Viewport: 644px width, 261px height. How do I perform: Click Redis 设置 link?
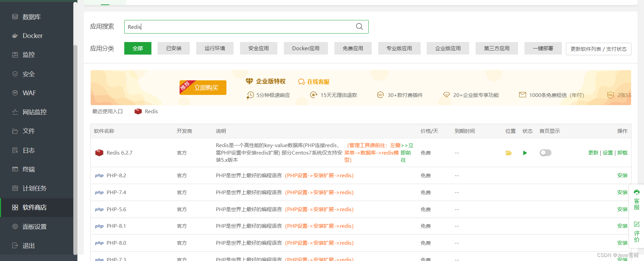pos(608,153)
